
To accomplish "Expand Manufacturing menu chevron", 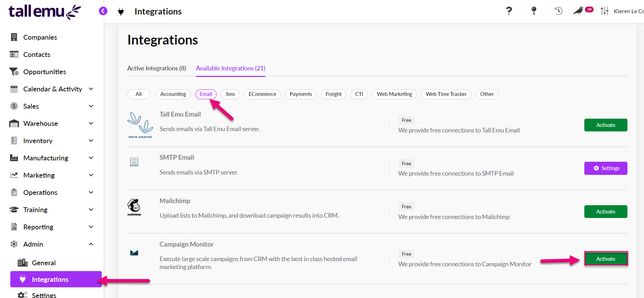I will pos(91,158).
